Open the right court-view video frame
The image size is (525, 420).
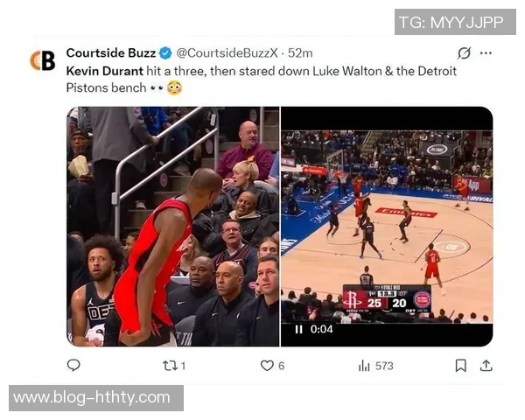click(387, 227)
